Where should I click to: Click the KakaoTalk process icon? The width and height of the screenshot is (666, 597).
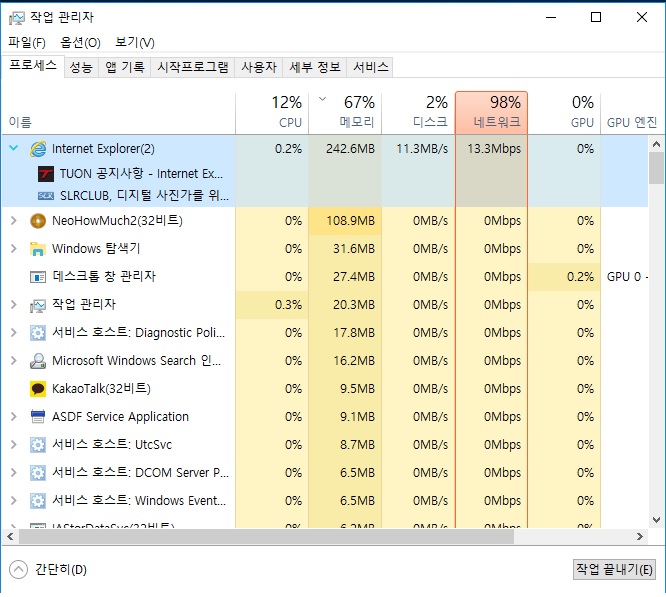click(x=38, y=389)
